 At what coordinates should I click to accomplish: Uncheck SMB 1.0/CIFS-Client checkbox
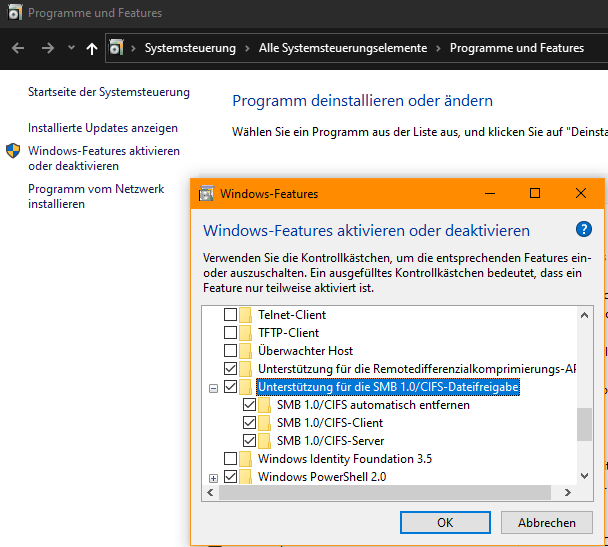point(249,423)
